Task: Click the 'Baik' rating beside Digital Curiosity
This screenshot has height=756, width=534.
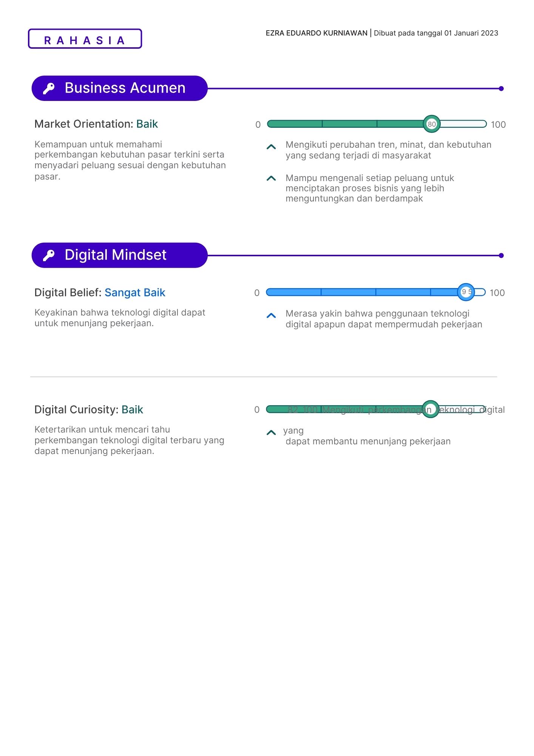Action: pos(132,410)
